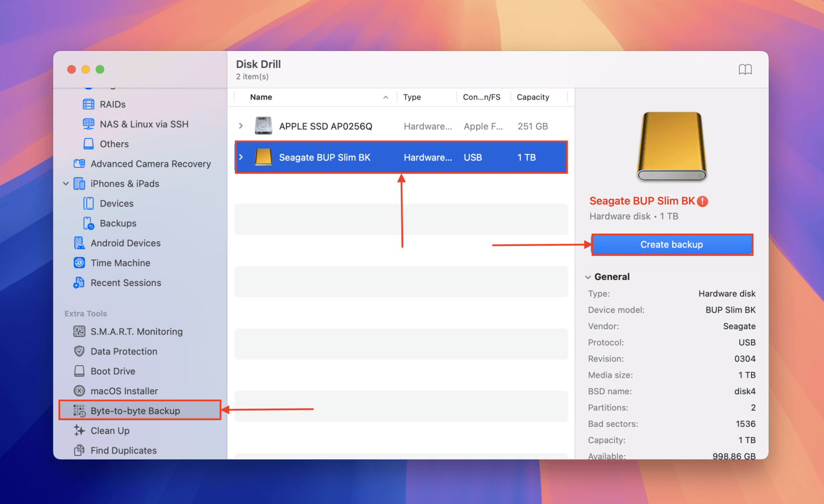Open RAIDs in the sidebar
The image size is (824, 504).
113,104
